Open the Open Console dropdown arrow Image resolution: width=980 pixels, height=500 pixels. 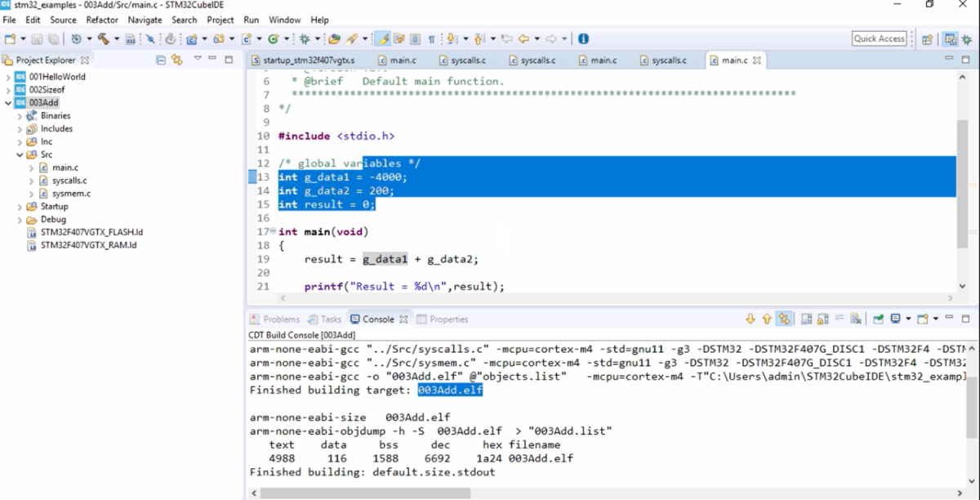click(x=936, y=319)
